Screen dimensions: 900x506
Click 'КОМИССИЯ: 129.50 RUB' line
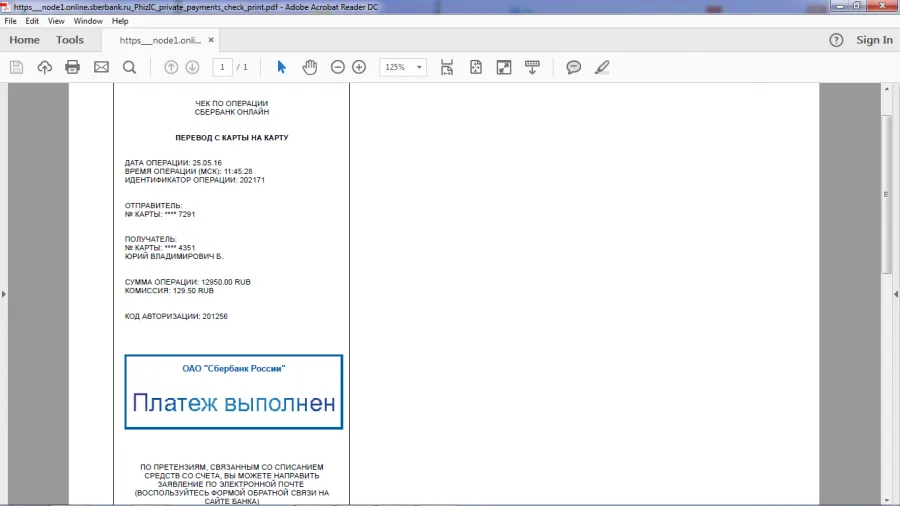click(x=169, y=291)
